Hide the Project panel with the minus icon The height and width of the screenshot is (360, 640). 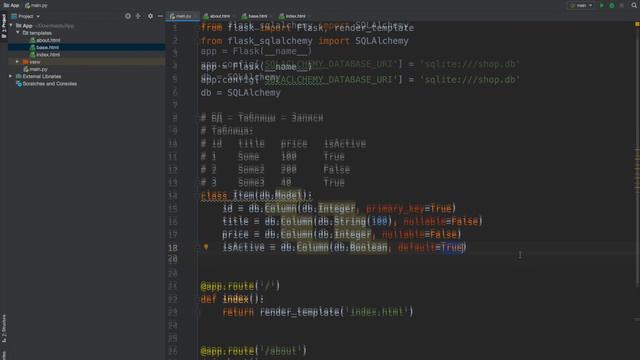[160, 16]
